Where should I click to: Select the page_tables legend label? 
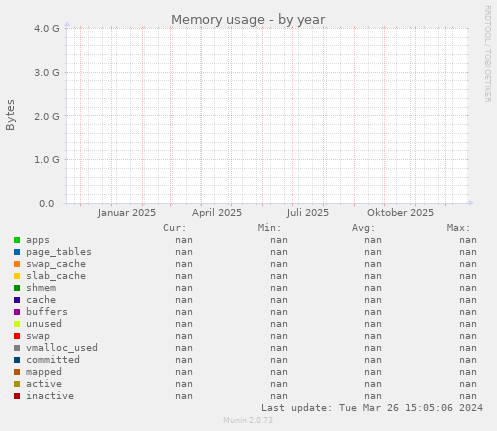tap(59, 252)
